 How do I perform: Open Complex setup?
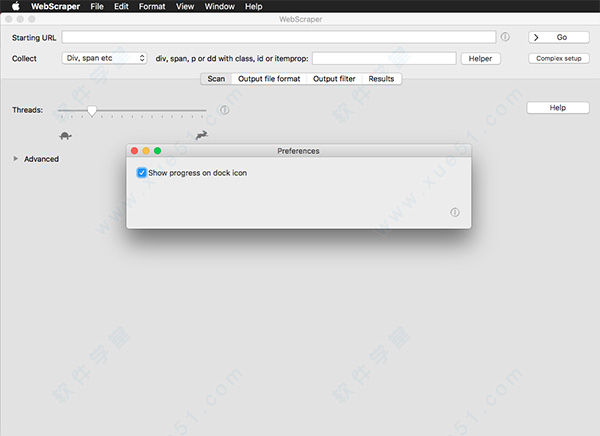[559, 58]
